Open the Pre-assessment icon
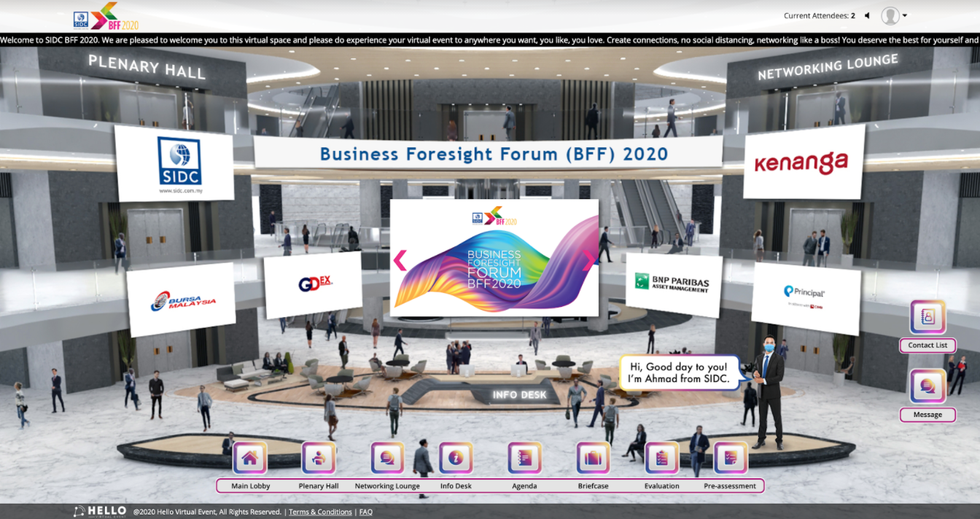The width and height of the screenshot is (980, 519). pos(730,458)
